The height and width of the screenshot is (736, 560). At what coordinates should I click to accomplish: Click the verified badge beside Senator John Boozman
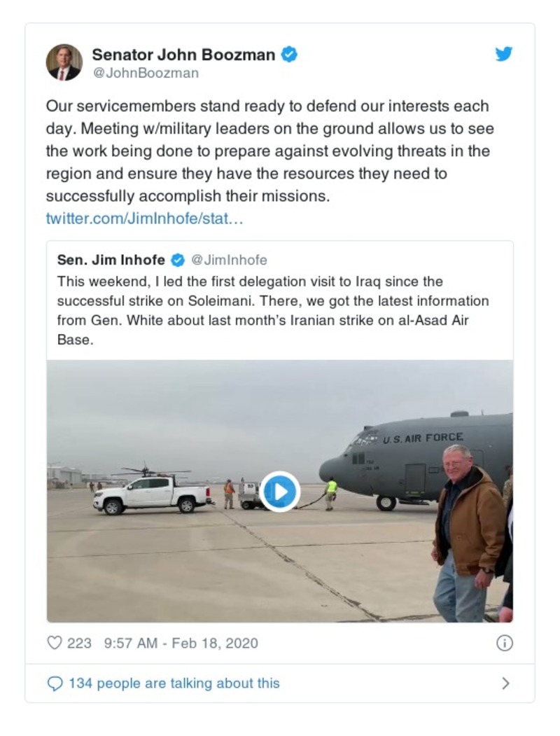[x=289, y=55]
